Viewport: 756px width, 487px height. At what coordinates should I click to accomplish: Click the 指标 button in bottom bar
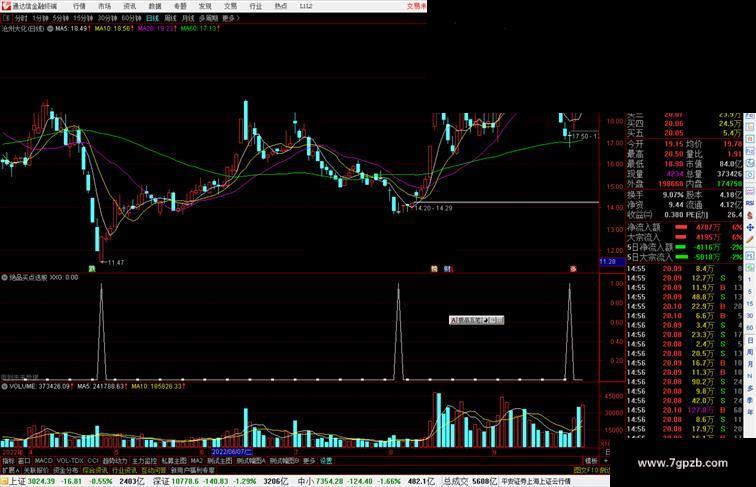pyautogui.click(x=8, y=461)
